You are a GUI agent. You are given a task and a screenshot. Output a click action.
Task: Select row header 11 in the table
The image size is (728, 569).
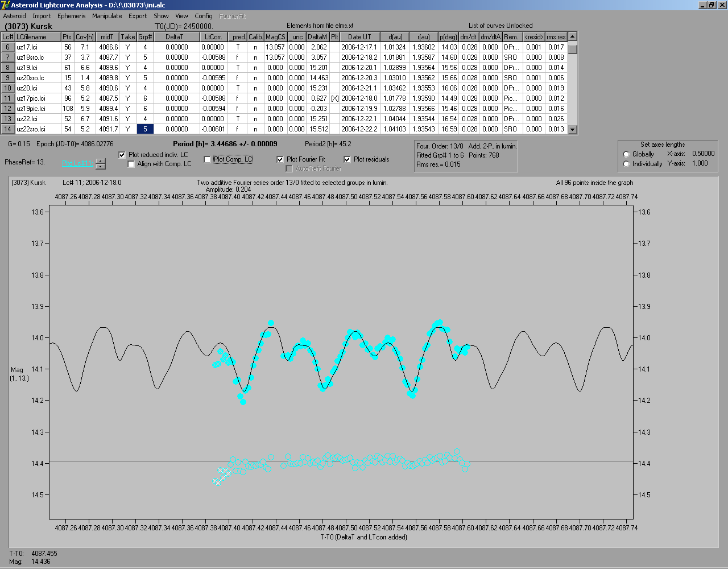(x=7, y=98)
